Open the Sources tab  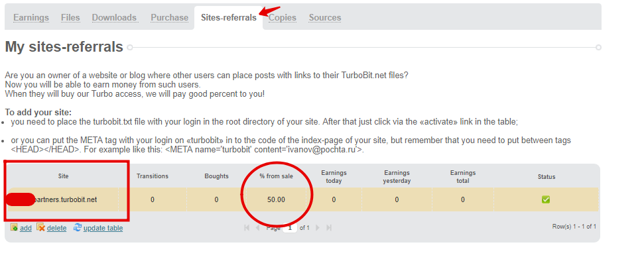point(325,18)
